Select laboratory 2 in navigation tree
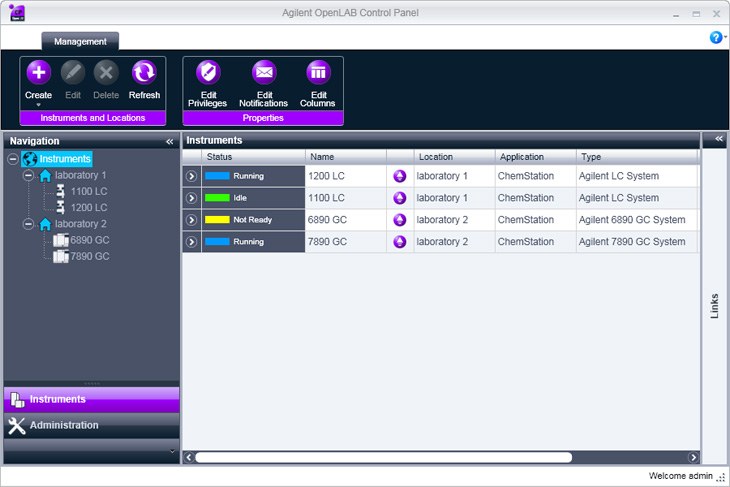730x487 pixels. [81, 224]
